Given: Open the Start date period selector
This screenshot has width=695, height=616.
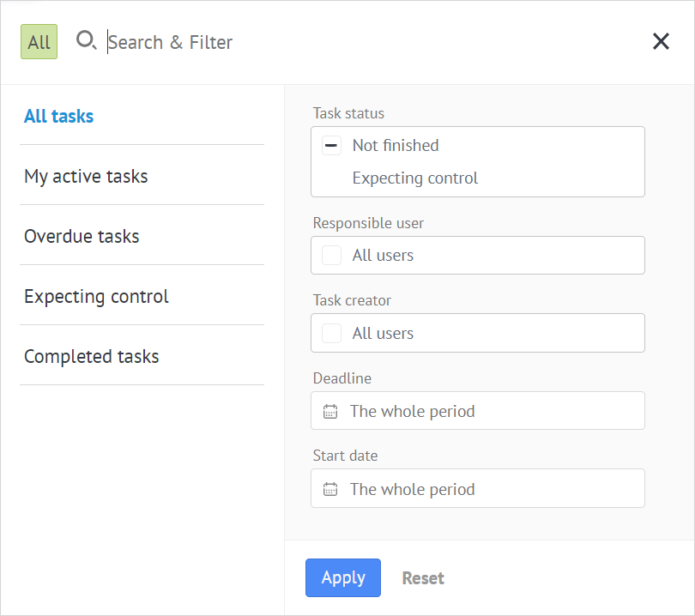Looking at the screenshot, I should (x=478, y=488).
